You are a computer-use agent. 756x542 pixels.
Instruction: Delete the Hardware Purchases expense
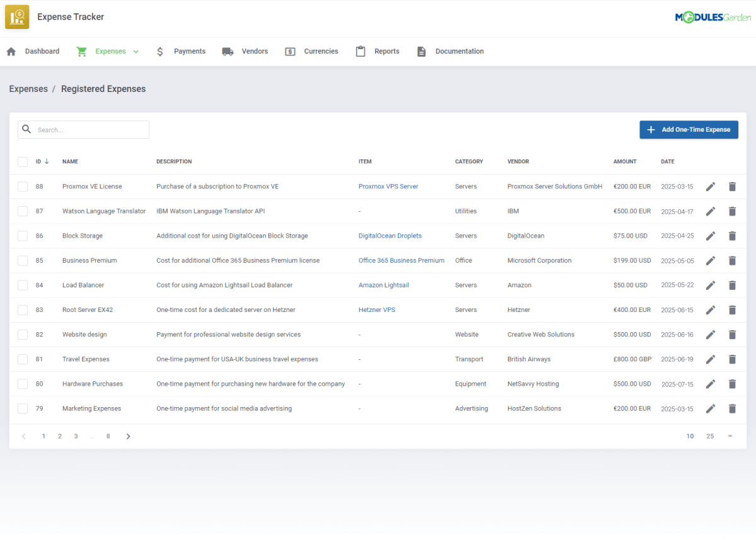pos(732,384)
